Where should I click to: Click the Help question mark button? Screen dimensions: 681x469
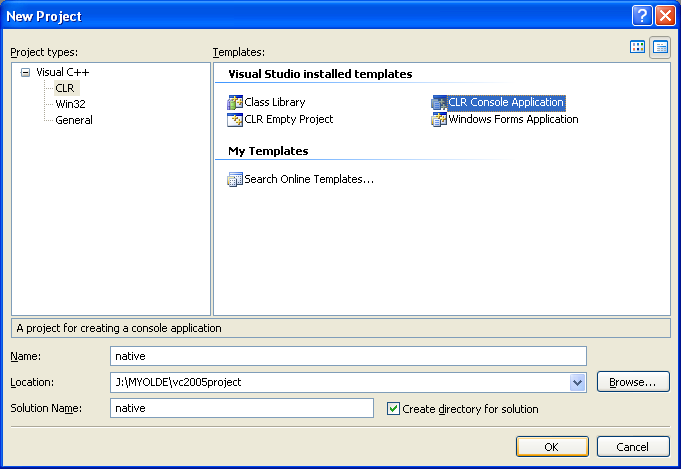[x=642, y=16]
